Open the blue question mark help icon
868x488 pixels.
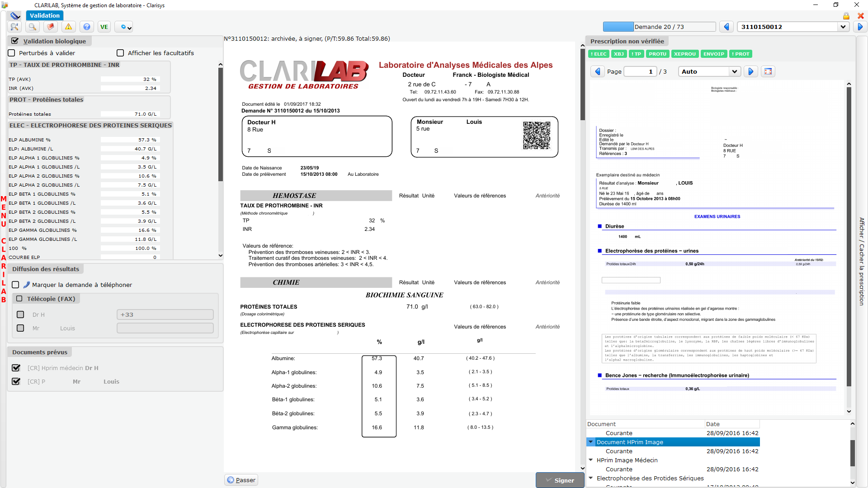point(87,27)
